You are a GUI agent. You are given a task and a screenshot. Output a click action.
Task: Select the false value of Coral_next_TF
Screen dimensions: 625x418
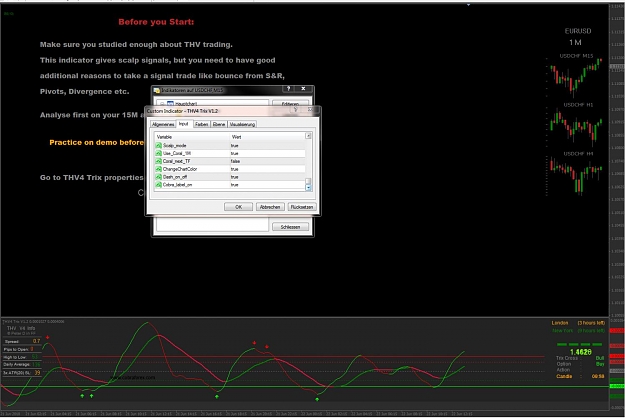[235, 161]
